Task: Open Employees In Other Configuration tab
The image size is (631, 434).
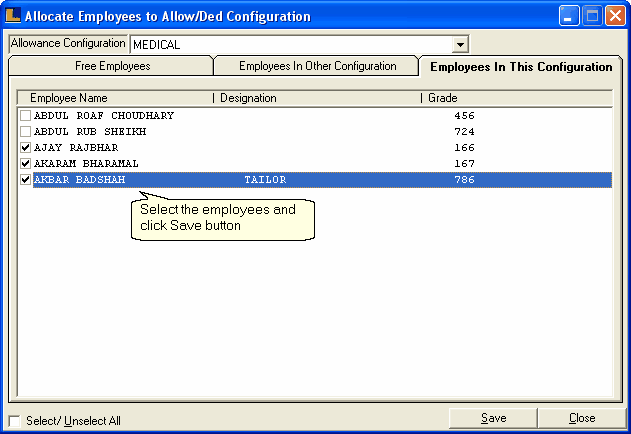Action: click(318, 66)
